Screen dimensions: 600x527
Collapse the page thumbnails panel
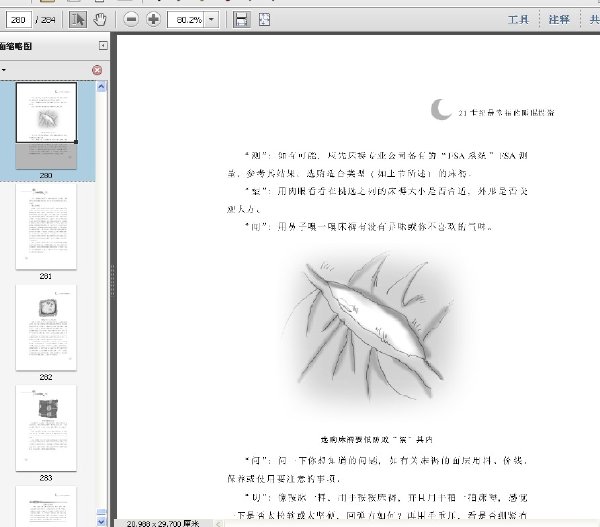[103, 46]
